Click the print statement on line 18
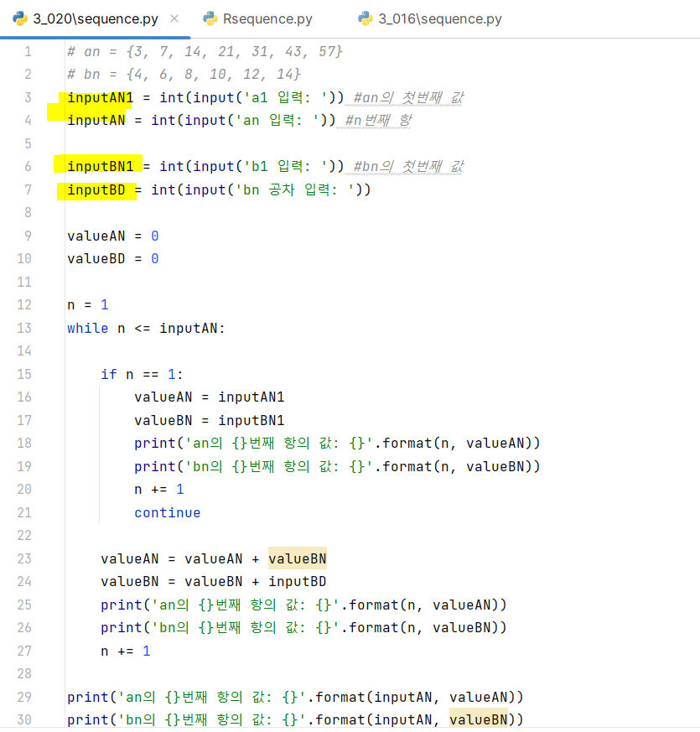The image size is (700, 732). (337, 444)
